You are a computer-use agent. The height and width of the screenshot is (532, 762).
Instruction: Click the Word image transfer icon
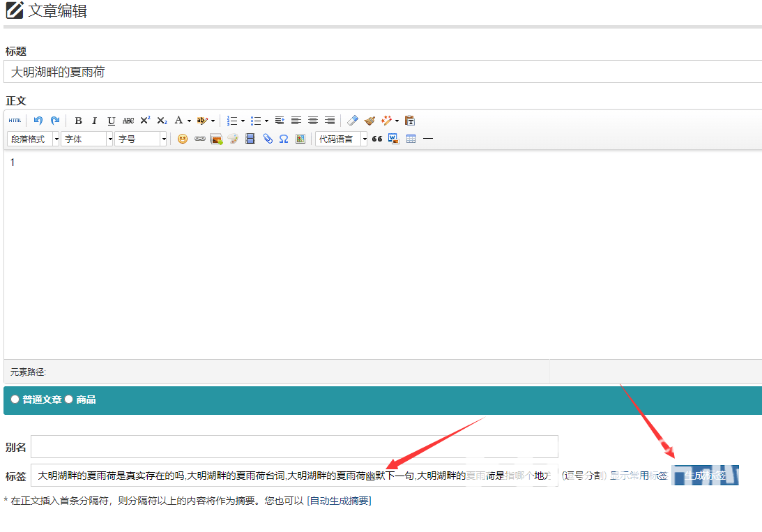[x=394, y=139]
